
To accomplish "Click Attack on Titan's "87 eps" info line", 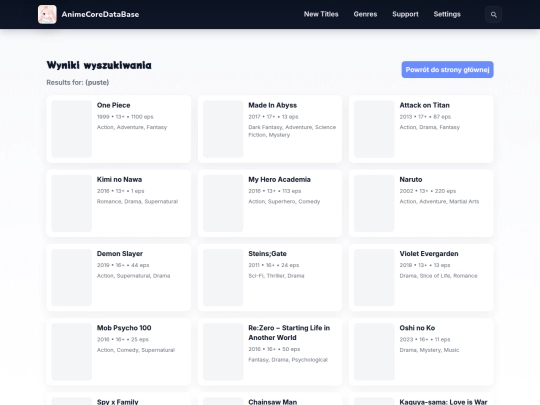I will point(425,117).
